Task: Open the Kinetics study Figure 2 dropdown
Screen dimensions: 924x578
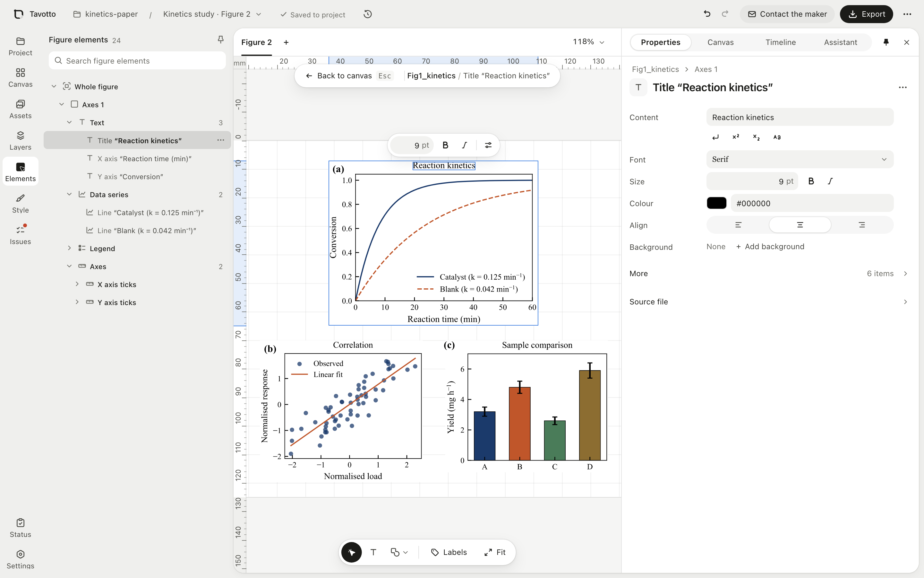Action: coord(212,14)
